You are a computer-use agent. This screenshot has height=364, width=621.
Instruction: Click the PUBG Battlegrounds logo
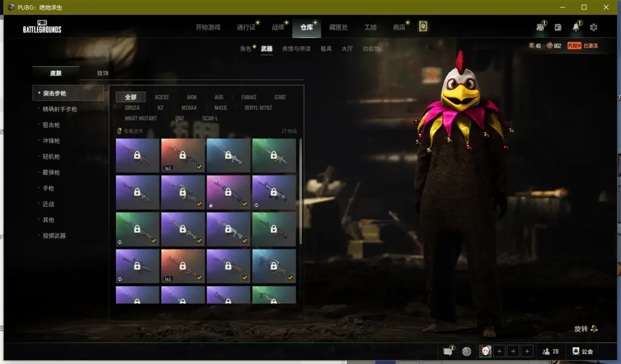pyautogui.click(x=42, y=26)
